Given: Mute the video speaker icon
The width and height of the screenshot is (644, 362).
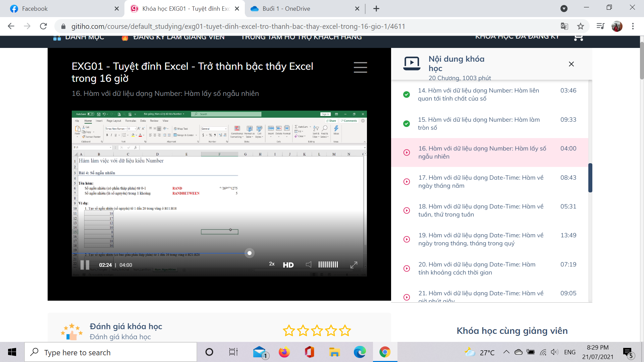Looking at the screenshot, I should coord(309,264).
